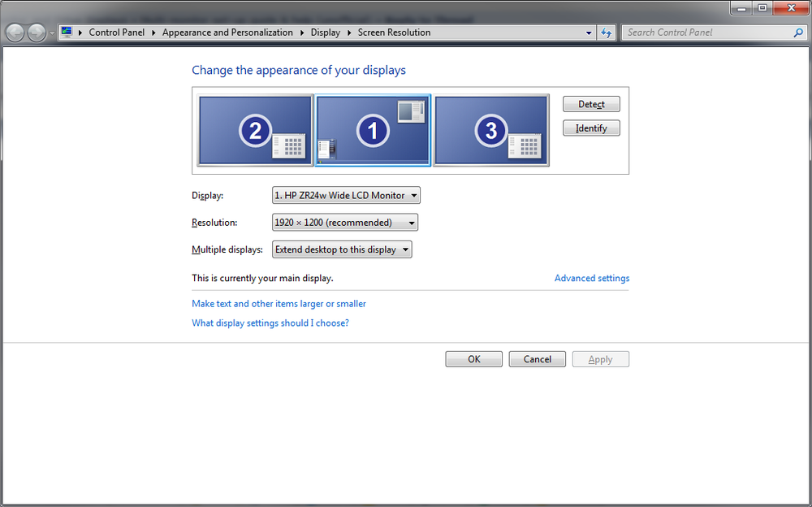Maximize the Screen Resolution window
This screenshot has height=507, width=812.
(x=762, y=8)
